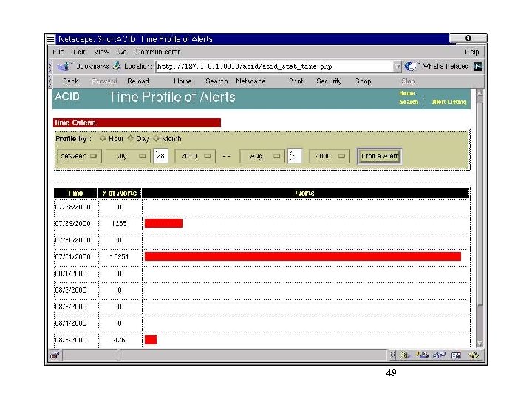Screen dimensions: 532x399
Task: Click the '# of Alerts' column header
Action: coord(120,193)
